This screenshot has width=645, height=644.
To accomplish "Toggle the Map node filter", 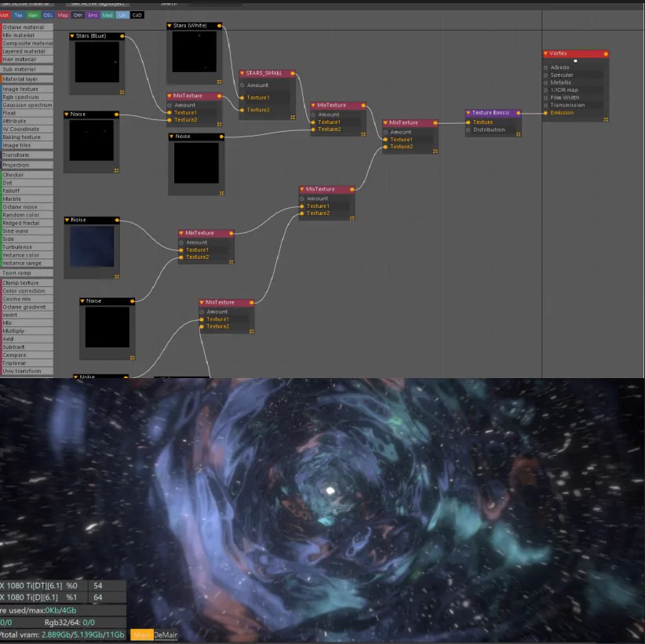I will point(63,15).
